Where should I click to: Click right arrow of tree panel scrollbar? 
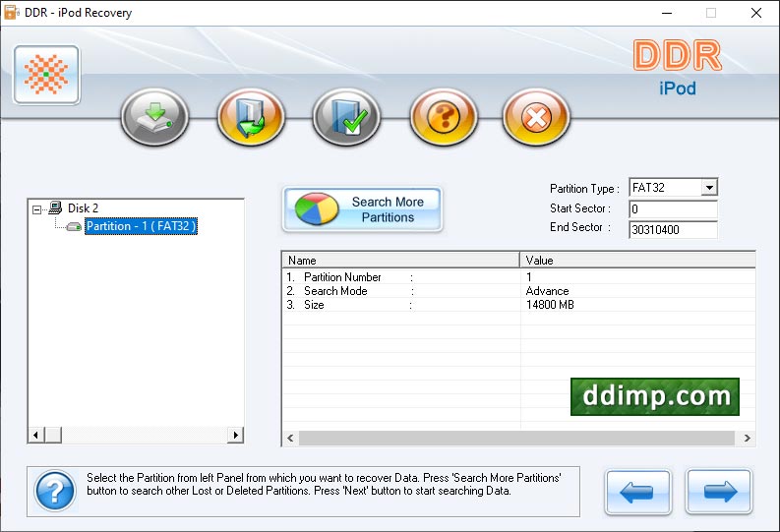tap(235, 435)
